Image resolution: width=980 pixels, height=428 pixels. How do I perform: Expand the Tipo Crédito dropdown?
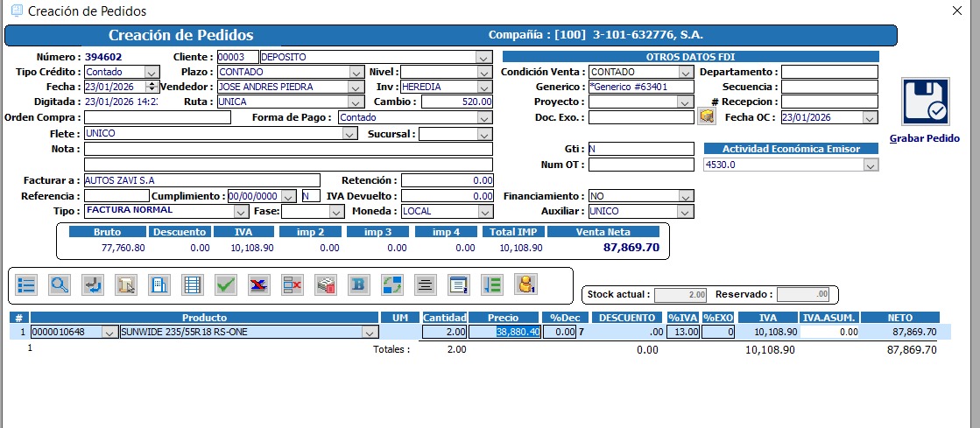152,72
